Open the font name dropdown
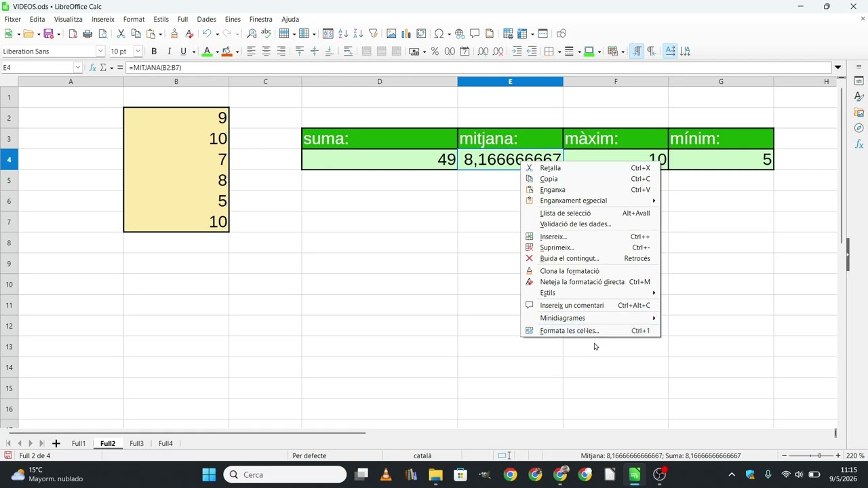 tap(100, 51)
